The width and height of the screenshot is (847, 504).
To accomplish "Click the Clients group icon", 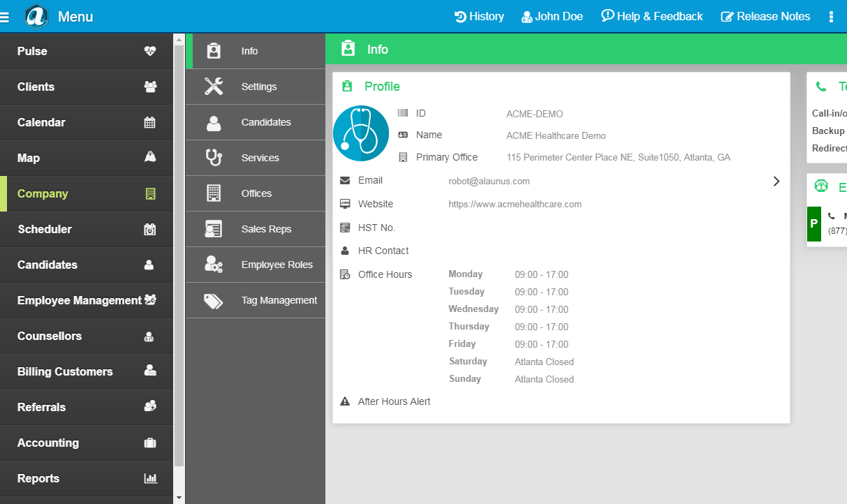I will tap(150, 87).
